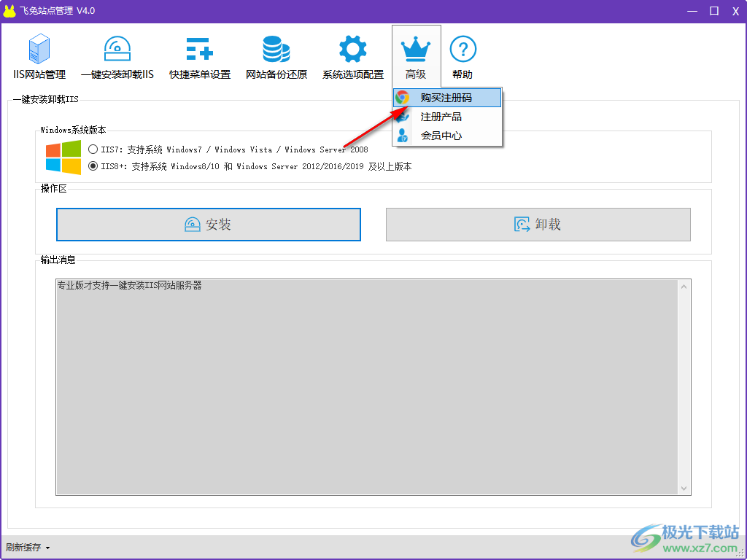
Task: Click the output scrollbar down arrow
Action: pos(684,488)
